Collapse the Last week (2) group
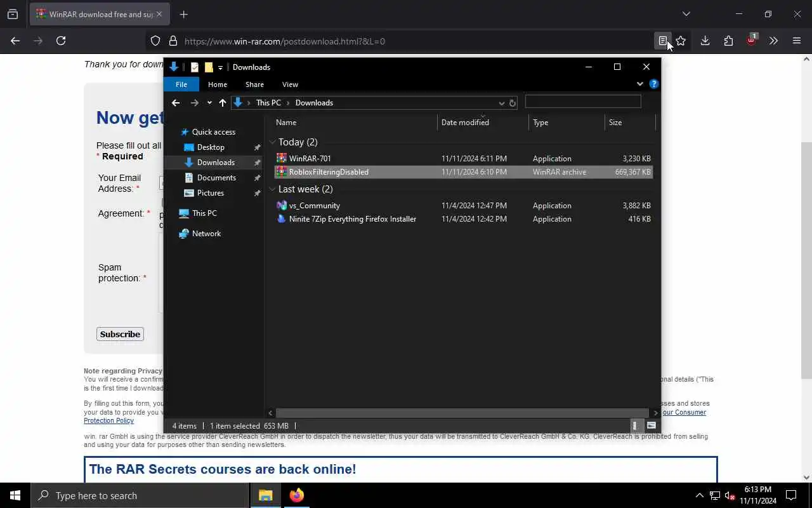Screen dimensions: 812x508 tap(272, 189)
